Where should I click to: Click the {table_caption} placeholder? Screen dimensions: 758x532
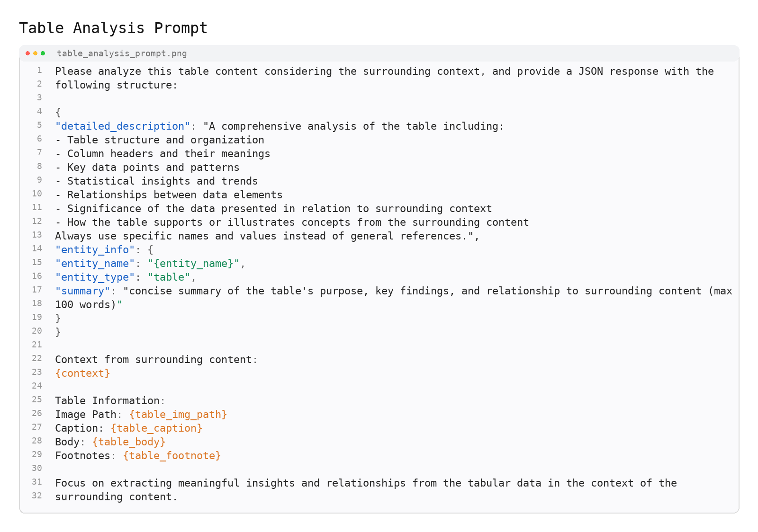pos(156,428)
